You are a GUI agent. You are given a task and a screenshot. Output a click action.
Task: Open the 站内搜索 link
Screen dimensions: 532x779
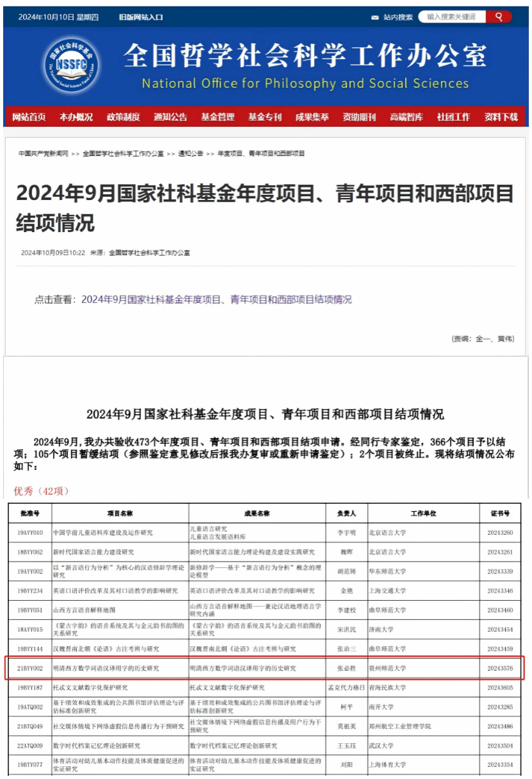[398, 17]
